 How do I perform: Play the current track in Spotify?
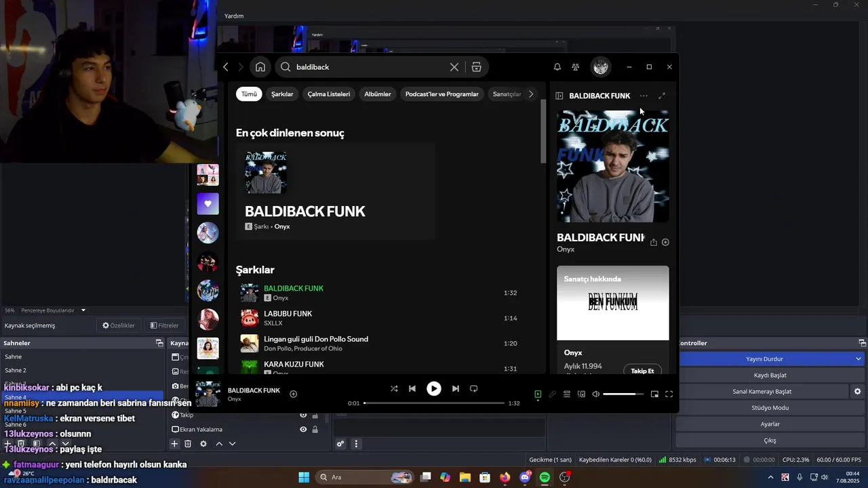434,388
